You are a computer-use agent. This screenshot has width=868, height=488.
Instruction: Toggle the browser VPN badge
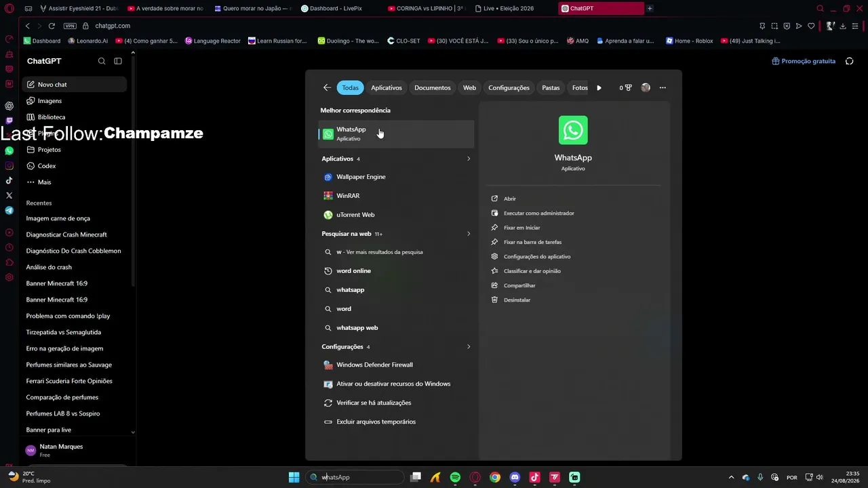pyautogui.click(x=70, y=26)
